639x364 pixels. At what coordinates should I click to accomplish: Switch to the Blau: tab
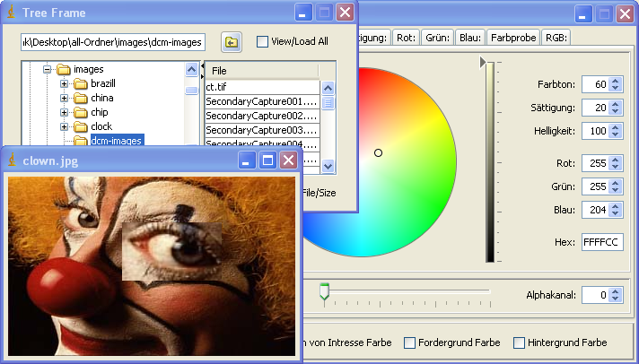coord(470,38)
